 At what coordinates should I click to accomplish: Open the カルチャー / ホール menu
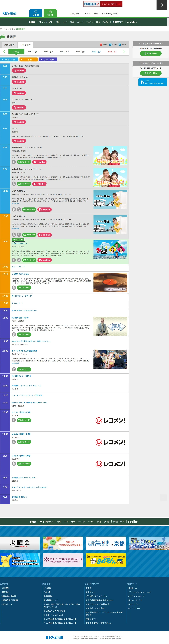(110, 14)
